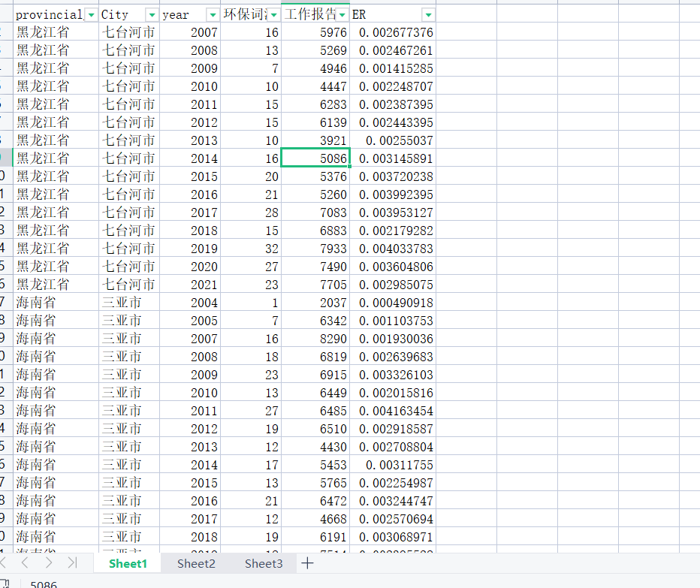Click cell containing 7933
Viewport: 700px width, 588px height.
[x=315, y=249]
